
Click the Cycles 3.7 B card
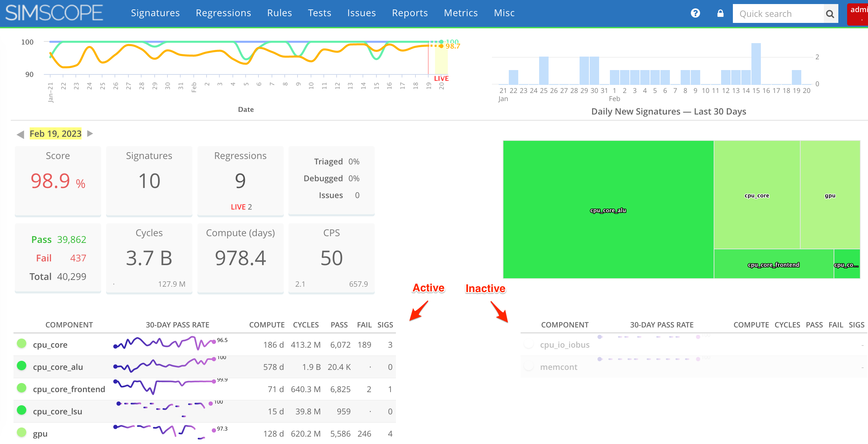(x=149, y=258)
